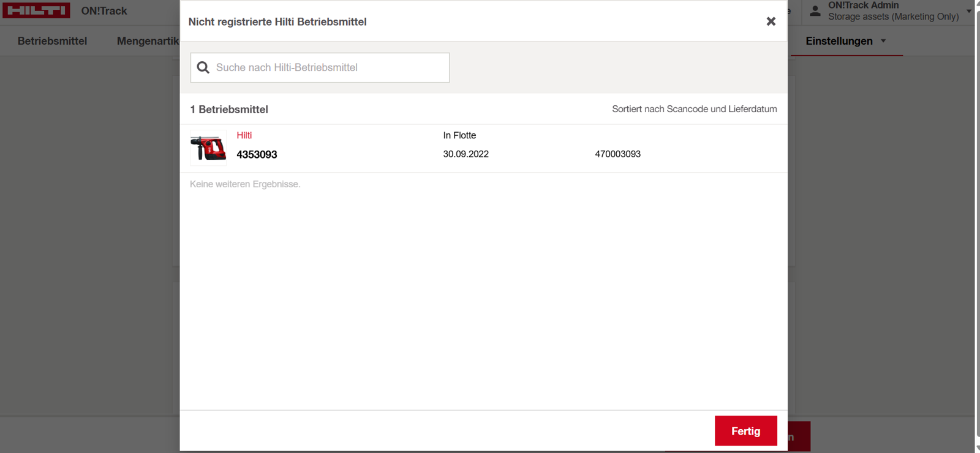The height and width of the screenshot is (453, 980).
Task: Click the 1 Betriebsmittel count heading
Action: coord(229,110)
